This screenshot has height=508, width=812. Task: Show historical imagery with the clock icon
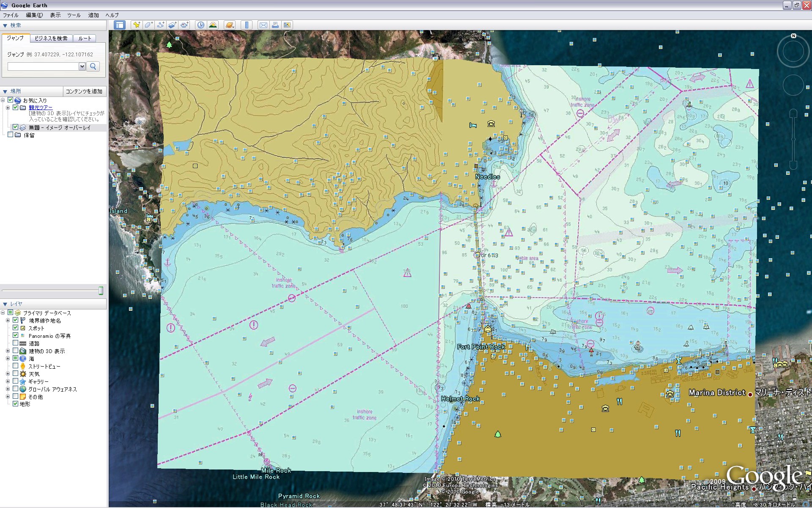tap(200, 25)
